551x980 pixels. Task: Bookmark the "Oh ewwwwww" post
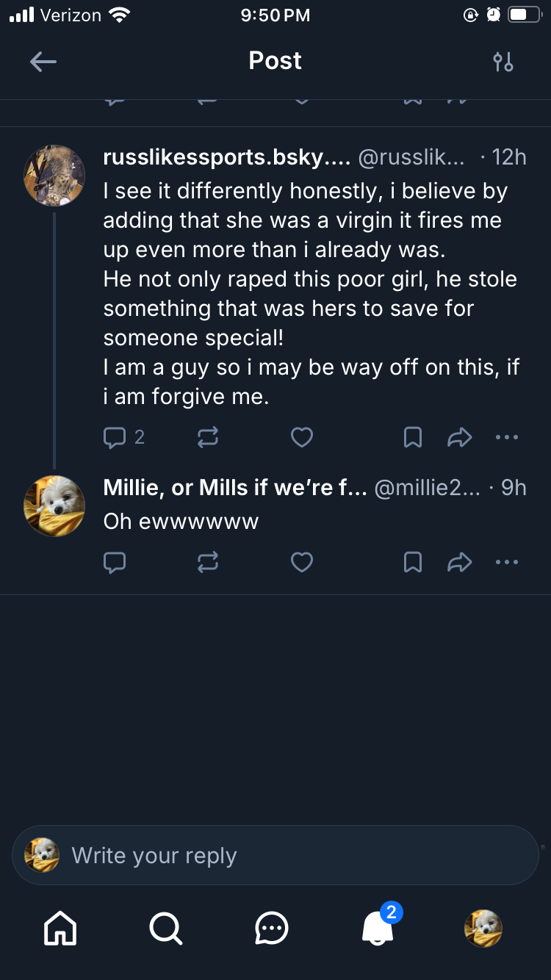point(413,563)
